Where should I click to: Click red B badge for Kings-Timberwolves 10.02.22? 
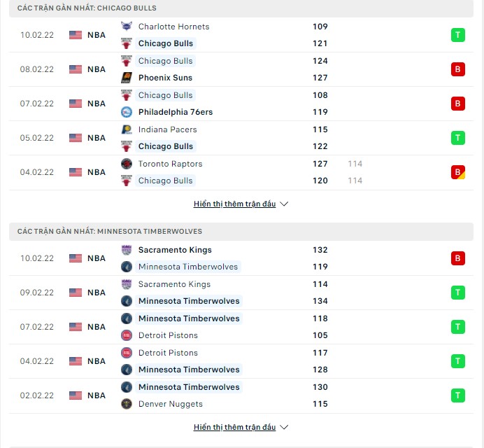click(x=458, y=258)
